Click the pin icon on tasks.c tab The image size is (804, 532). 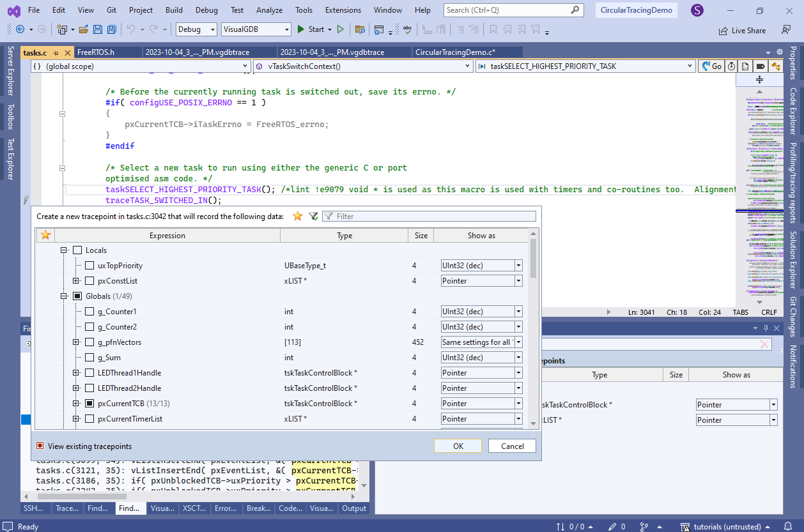pos(56,52)
